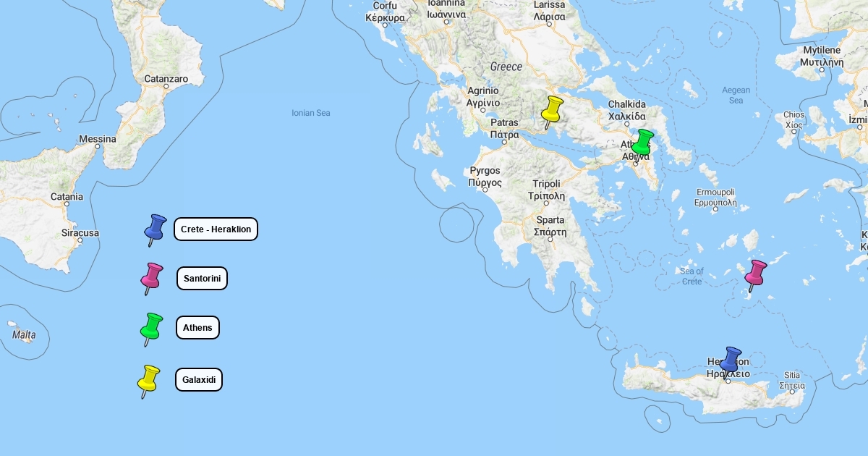Select the Larissa city label
This screenshot has width=868, height=456.
pyautogui.click(x=549, y=10)
